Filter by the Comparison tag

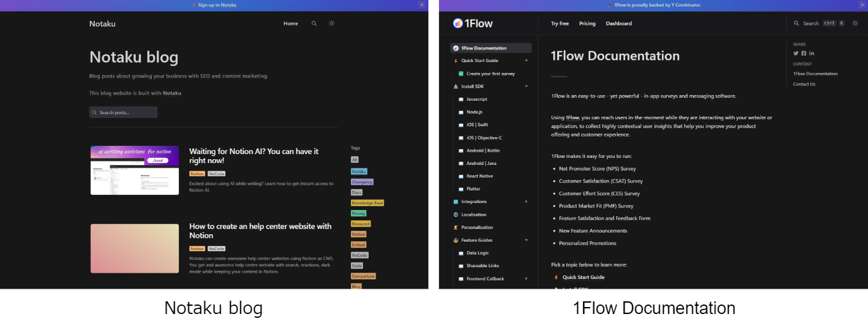click(364, 276)
